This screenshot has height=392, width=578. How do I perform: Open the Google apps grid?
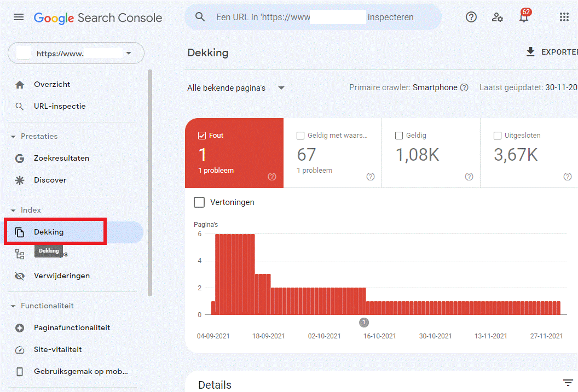(564, 17)
